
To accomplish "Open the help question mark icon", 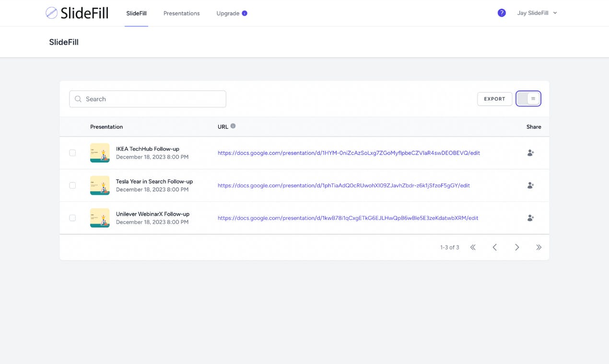I will coord(502,13).
